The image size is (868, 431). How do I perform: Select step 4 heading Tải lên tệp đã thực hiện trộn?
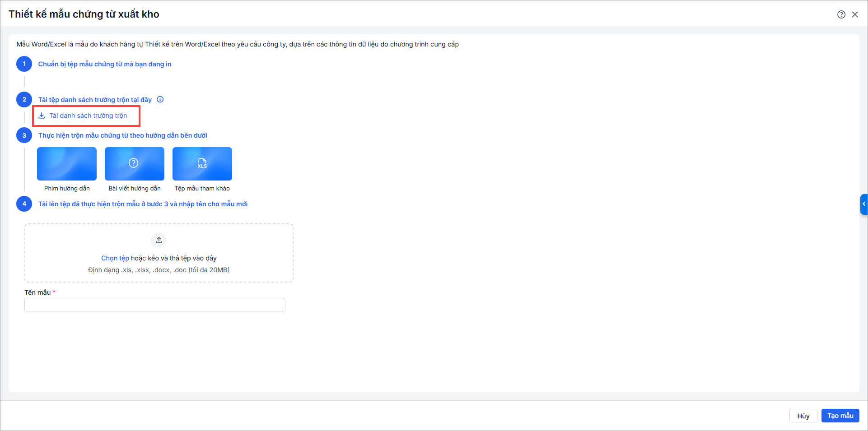(x=143, y=204)
